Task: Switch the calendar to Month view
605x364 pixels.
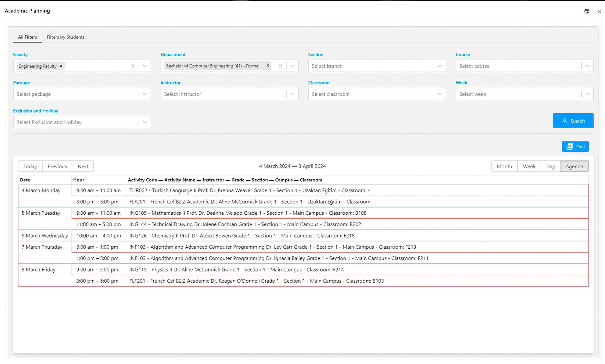Action: 504,166
